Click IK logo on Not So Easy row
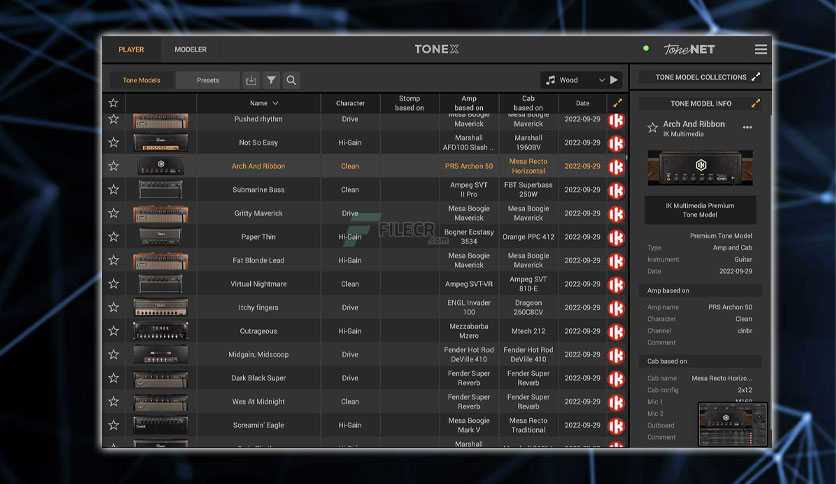This screenshot has width=836, height=484. pos(616,143)
